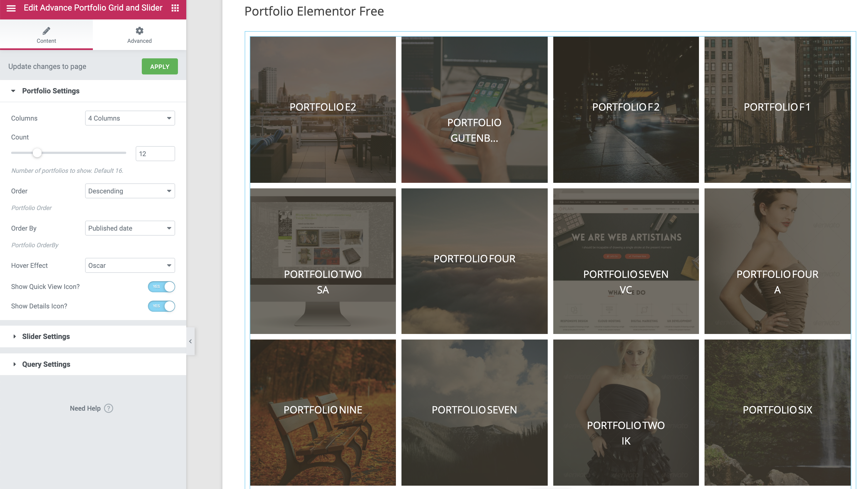Screen dimensions: 868x489
Task: Select the Portfolio F1 thumbnail
Action: tap(778, 110)
